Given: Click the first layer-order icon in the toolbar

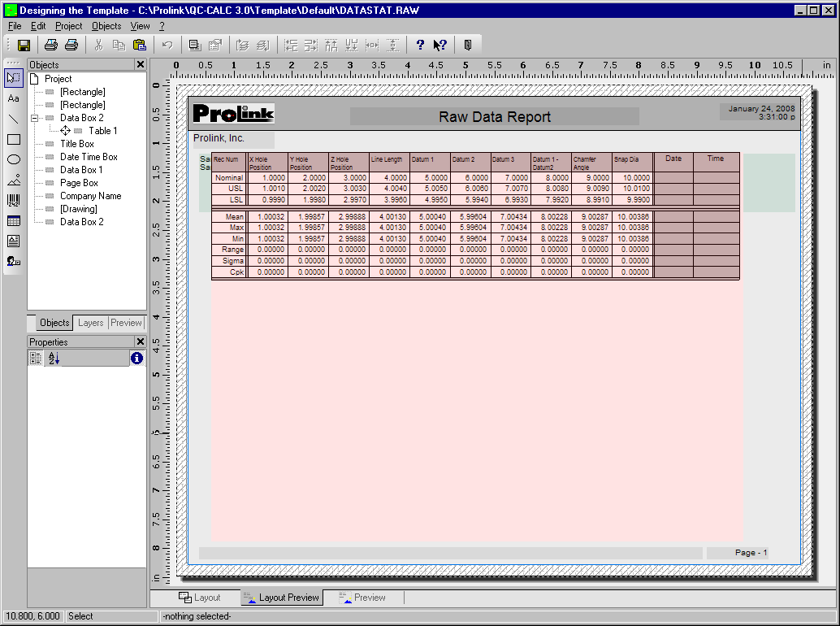Looking at the screenshot, I should point(242,46).
